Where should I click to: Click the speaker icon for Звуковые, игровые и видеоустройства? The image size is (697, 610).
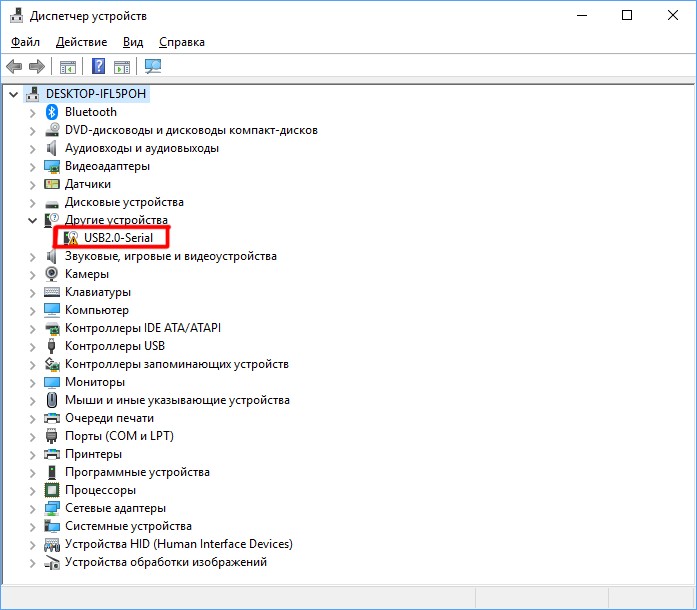52,256
